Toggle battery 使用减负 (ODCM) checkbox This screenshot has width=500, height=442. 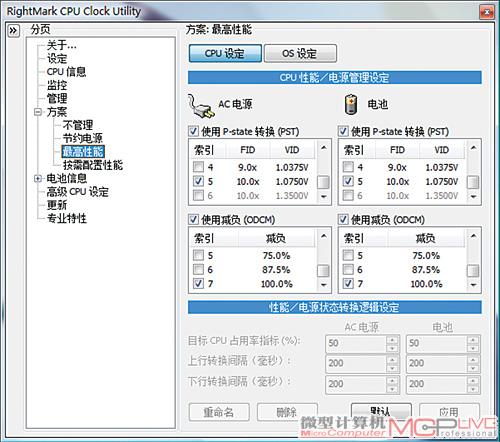tap(343, 219)
